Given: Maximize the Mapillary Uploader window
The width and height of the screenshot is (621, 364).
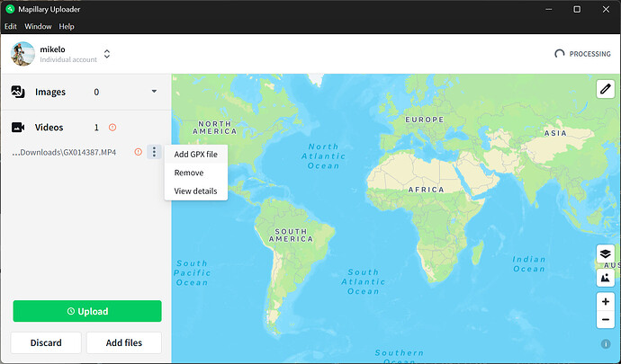Looking at the screenshot, I should (x=577, y=9).
